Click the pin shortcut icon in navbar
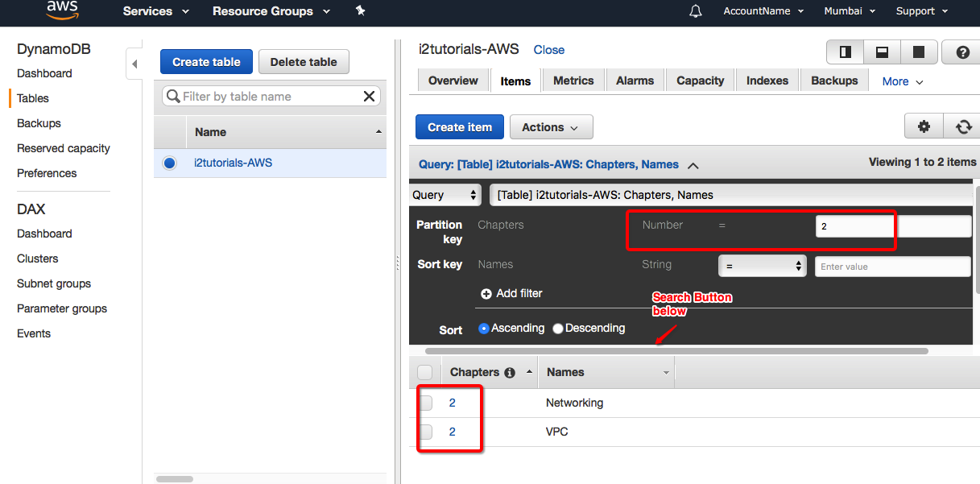Screen dimensions: 980x484 pos(360,11)
